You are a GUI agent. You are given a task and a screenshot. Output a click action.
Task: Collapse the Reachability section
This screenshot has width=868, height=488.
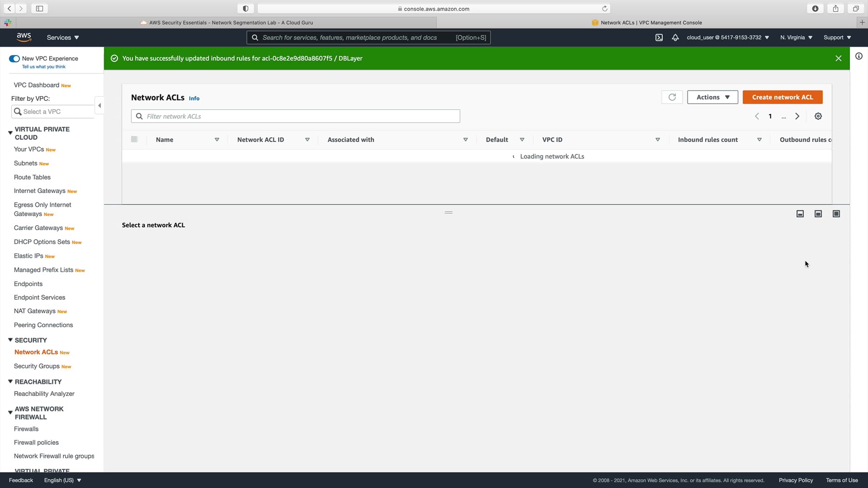coord(10,382)
